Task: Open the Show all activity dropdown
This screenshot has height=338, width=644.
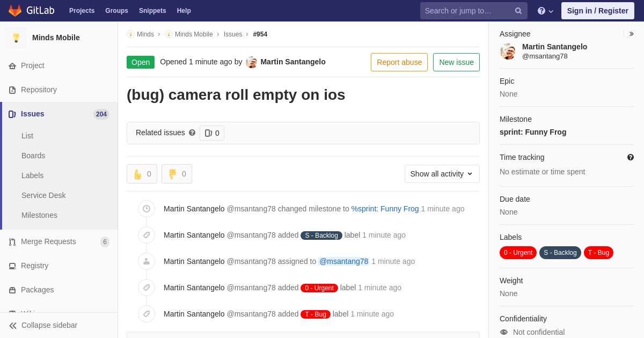Action: click(442, 174)
